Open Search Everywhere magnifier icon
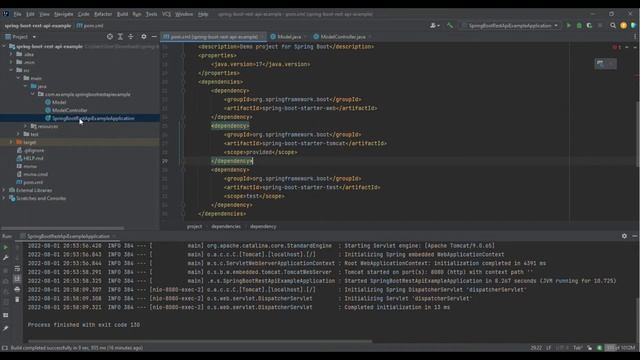 [x=613, y=25]
